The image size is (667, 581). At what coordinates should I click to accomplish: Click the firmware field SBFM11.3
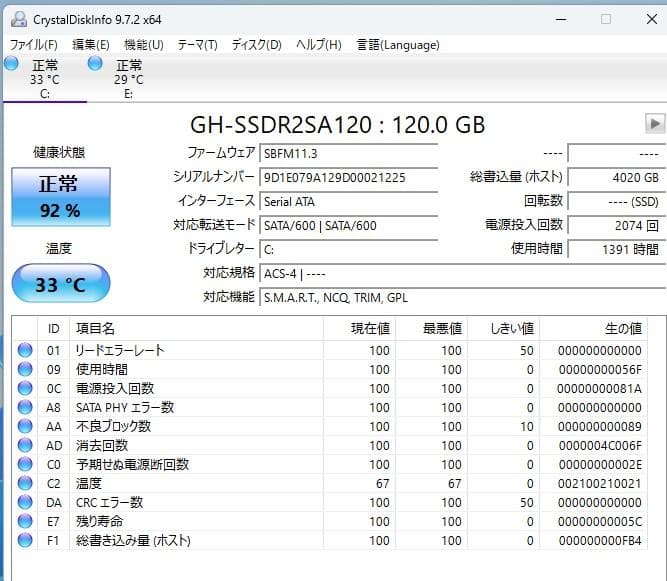[349, 154]
